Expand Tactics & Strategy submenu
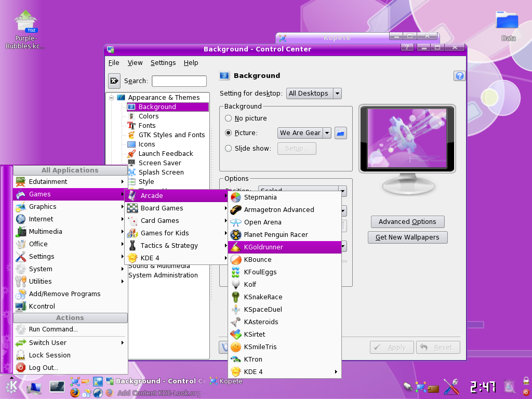Viewport: 532px width, 399px height. point(177,246)
